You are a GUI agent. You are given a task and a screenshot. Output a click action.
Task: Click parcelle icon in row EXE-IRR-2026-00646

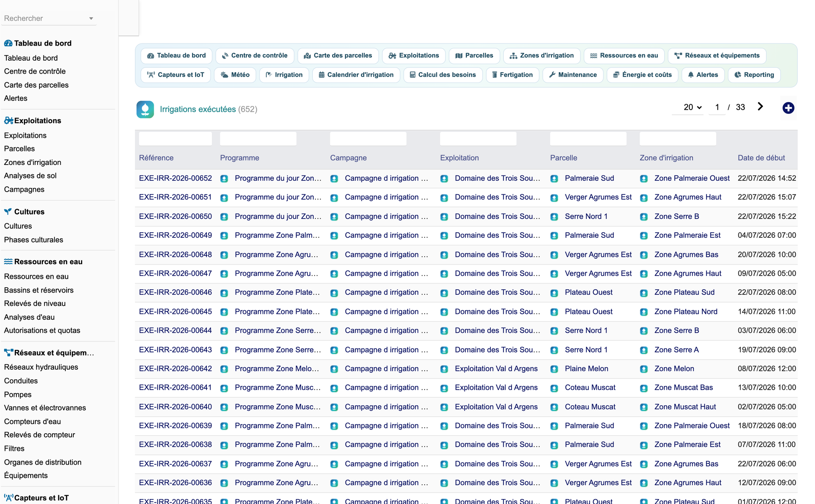coord(554,293)
